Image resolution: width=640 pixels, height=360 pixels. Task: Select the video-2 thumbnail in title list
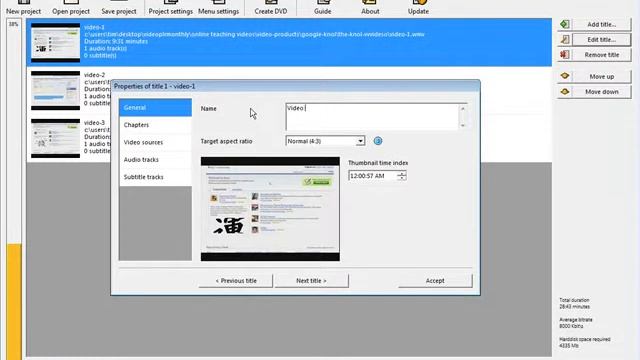[56, 91]
